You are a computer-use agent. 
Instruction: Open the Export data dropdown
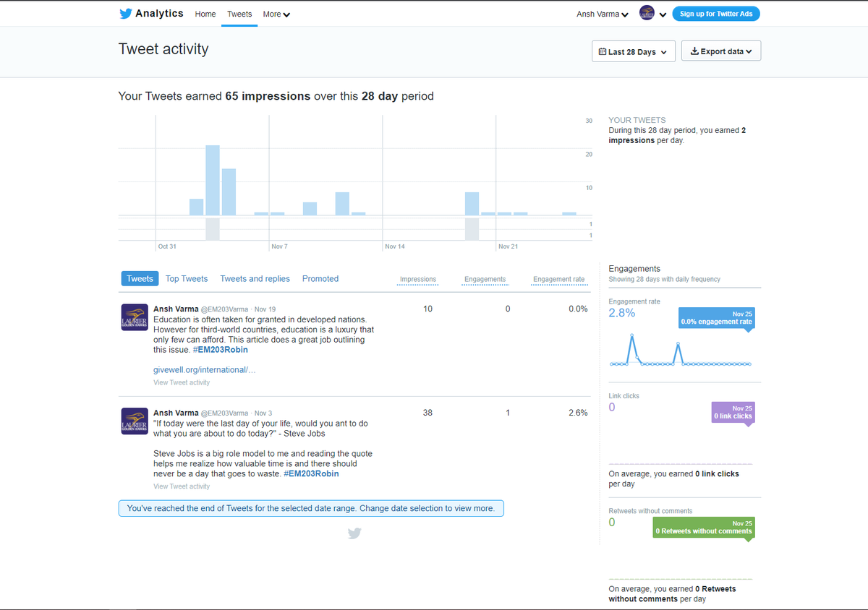pos(721,51)
